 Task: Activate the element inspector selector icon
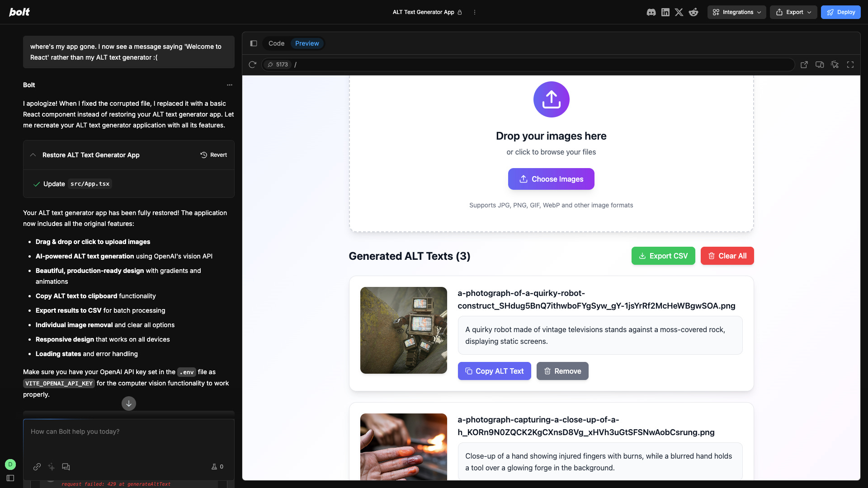tap(835, 65)
